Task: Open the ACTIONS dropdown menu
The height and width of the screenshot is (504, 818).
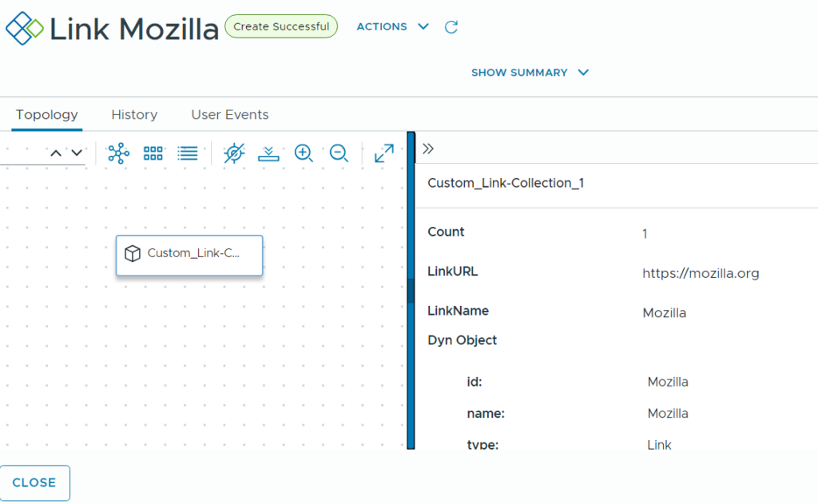Action: pyautogui.click(x=392, y=27)
